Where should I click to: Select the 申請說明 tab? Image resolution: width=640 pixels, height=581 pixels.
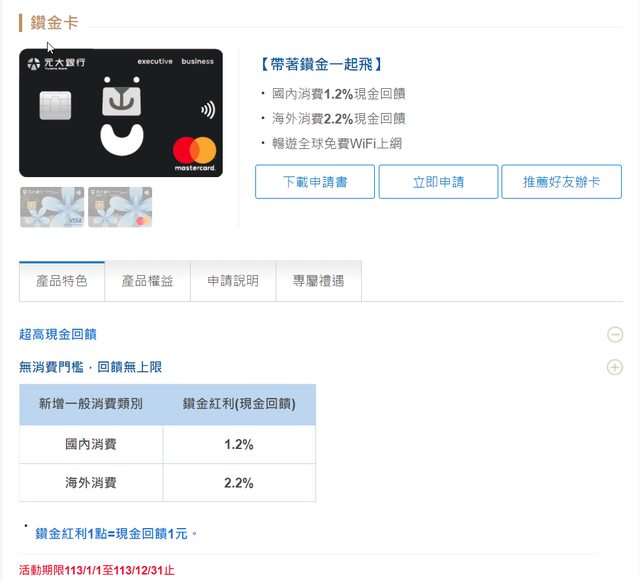(x=233, y=281)
